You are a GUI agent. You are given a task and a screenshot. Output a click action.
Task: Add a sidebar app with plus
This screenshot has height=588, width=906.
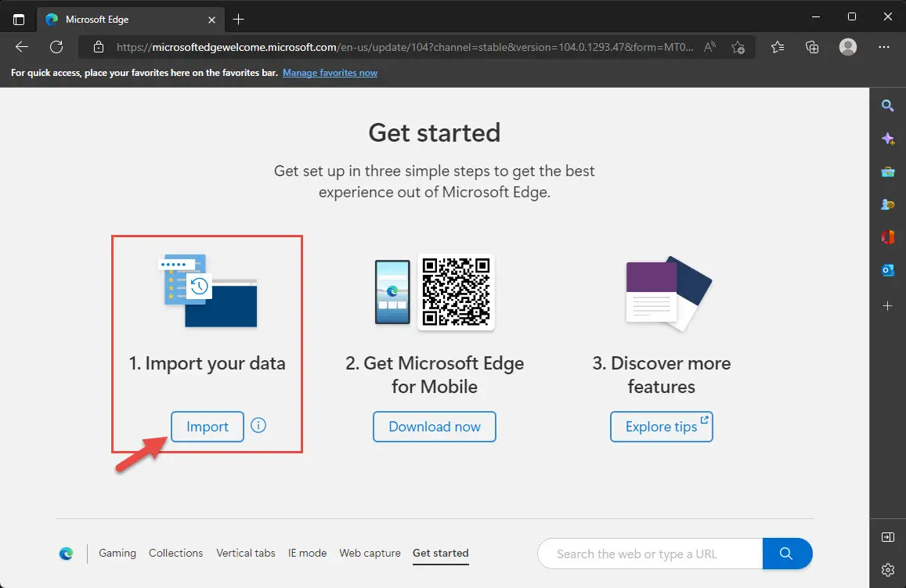[x=888, y=305]
